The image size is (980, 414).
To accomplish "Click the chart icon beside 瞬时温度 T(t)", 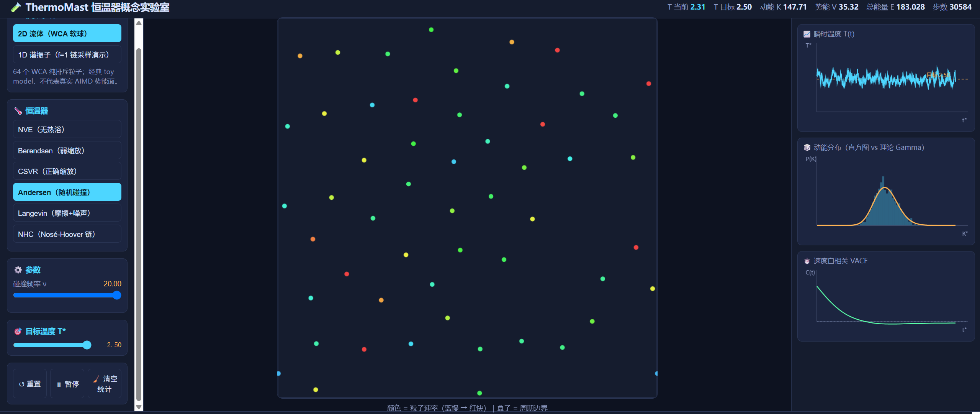I will 807,34.
